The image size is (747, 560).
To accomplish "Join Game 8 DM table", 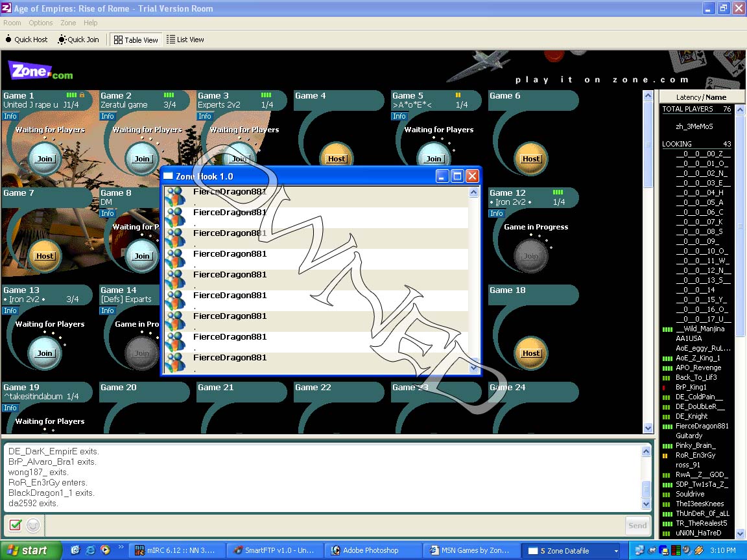I will [142, 256].
